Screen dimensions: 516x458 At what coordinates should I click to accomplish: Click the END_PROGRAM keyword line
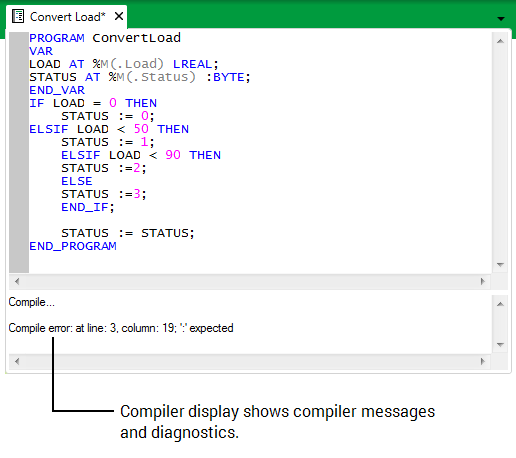[x=73, y=246]
